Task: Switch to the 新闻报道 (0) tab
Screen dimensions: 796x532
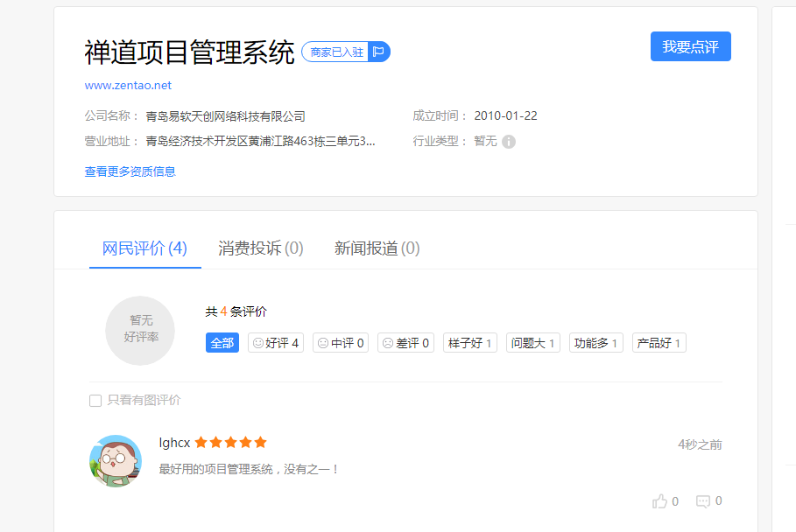Action: tap(377, 248)
